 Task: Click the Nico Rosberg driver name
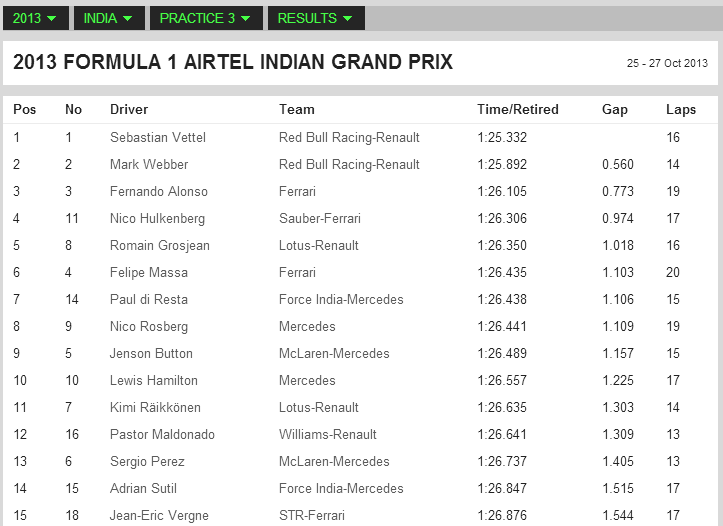click(x=148, y=327)
